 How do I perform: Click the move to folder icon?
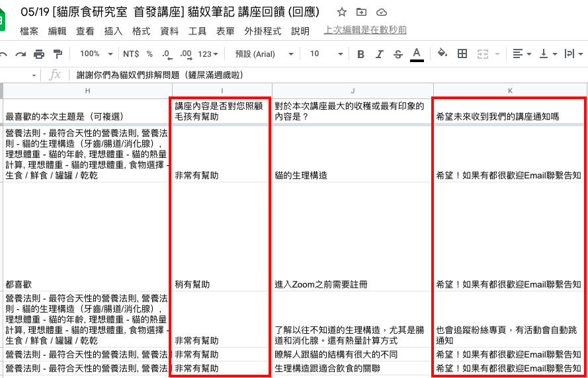point(361,13)
